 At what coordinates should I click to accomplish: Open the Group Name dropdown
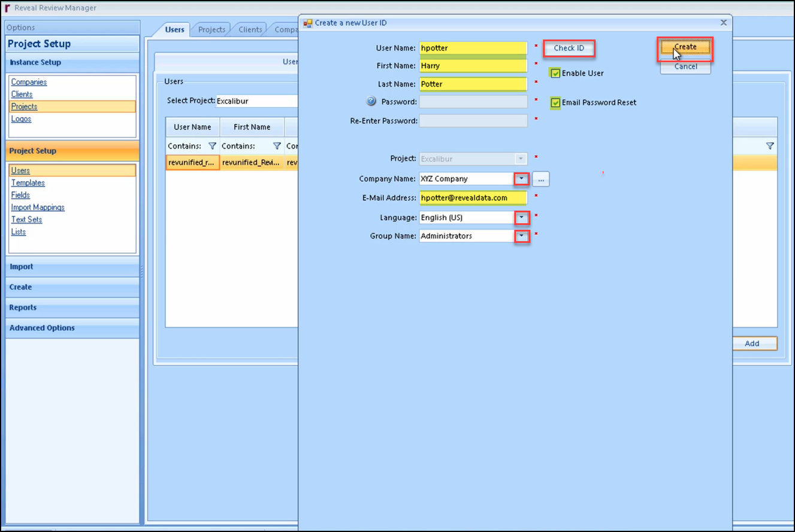point(521,236)
